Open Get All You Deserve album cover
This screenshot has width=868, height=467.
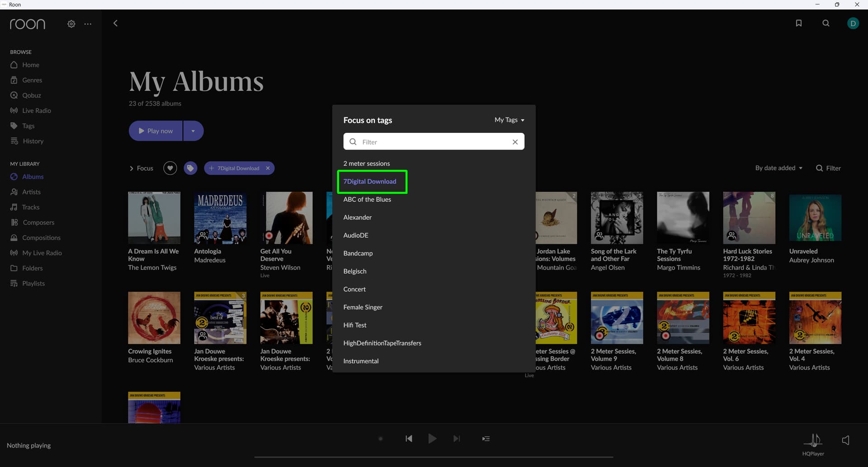pos(286,218)
